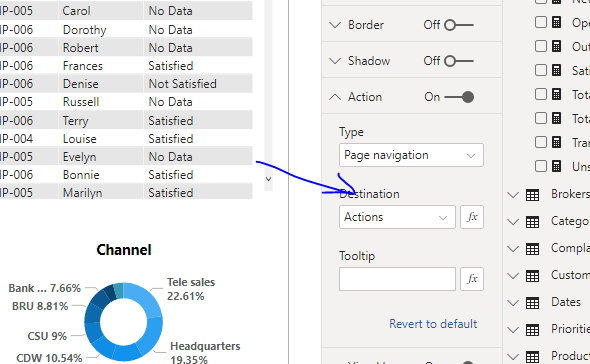This screenshot has height=364, width=590.
Task: Expand the Border section chevron
Action: 335,25
